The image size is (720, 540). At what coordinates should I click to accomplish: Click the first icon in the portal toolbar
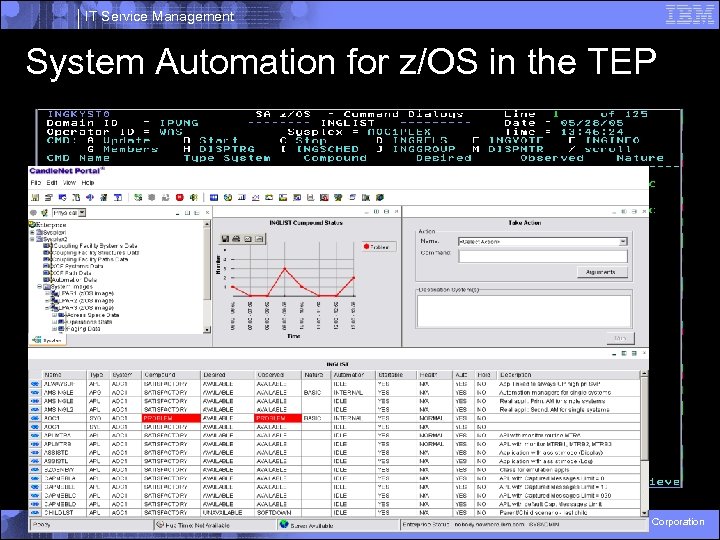pyautogui.click(x=35, y=197)
